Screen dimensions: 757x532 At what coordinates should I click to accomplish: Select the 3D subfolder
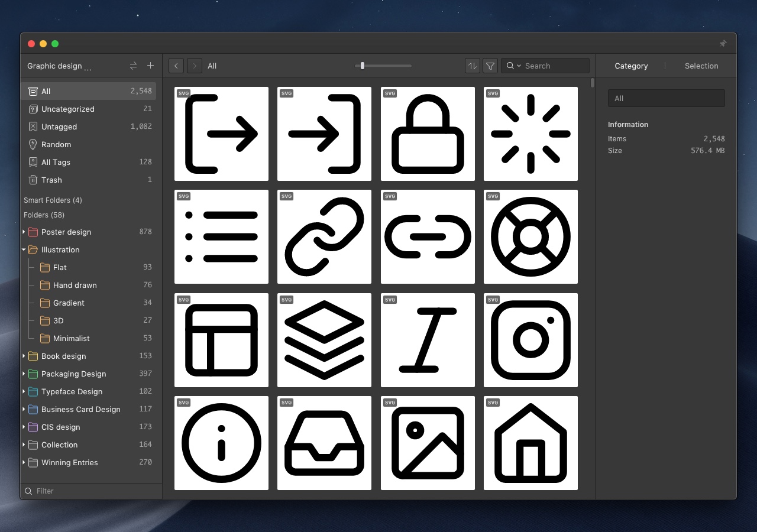[x=89, y=320]
